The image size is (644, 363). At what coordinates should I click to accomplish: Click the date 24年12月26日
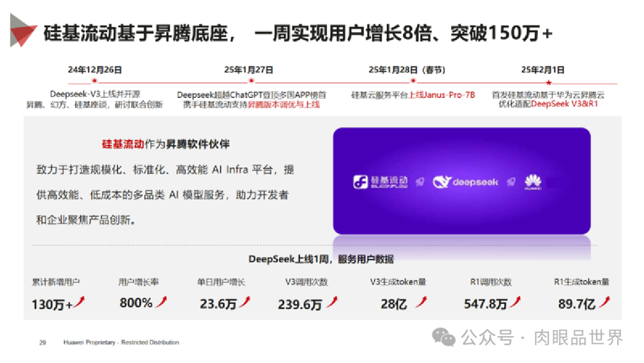tap(95, 70)
